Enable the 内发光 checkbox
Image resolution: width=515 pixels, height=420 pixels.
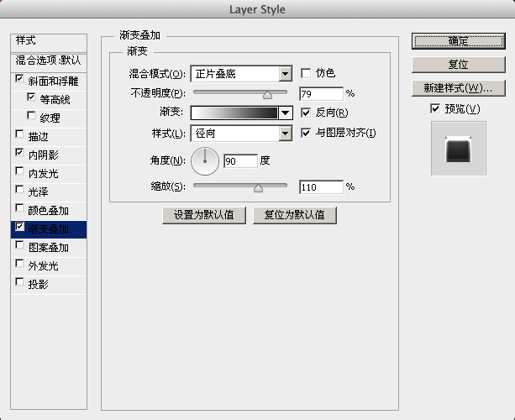click(19, 171)
